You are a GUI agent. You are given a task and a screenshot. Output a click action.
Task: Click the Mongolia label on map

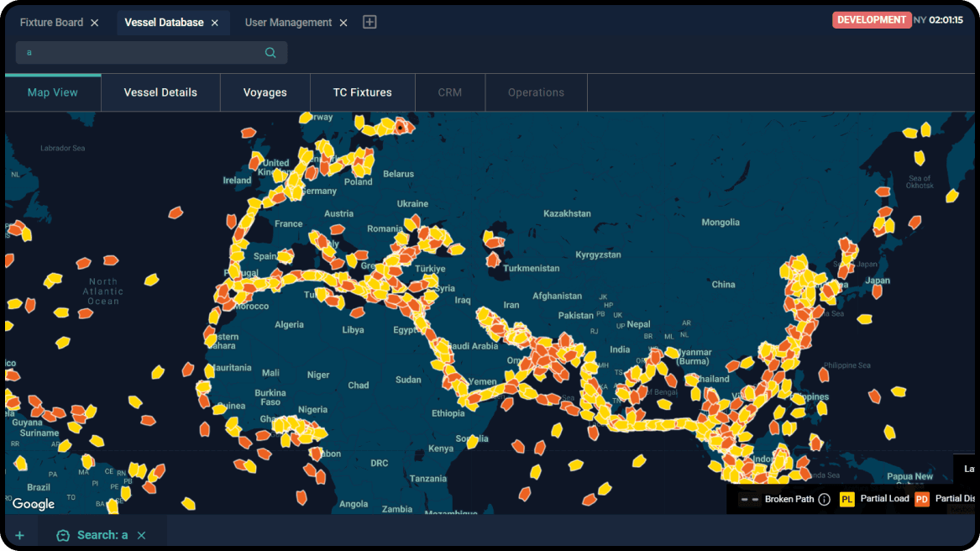tap(720, 223)
